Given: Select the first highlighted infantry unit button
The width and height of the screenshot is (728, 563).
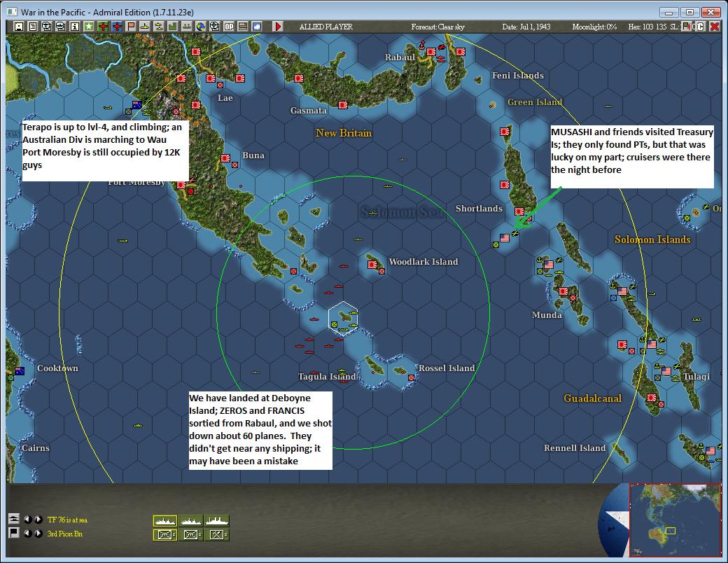Looking at the screenshot, I should [x=164, y=535].
